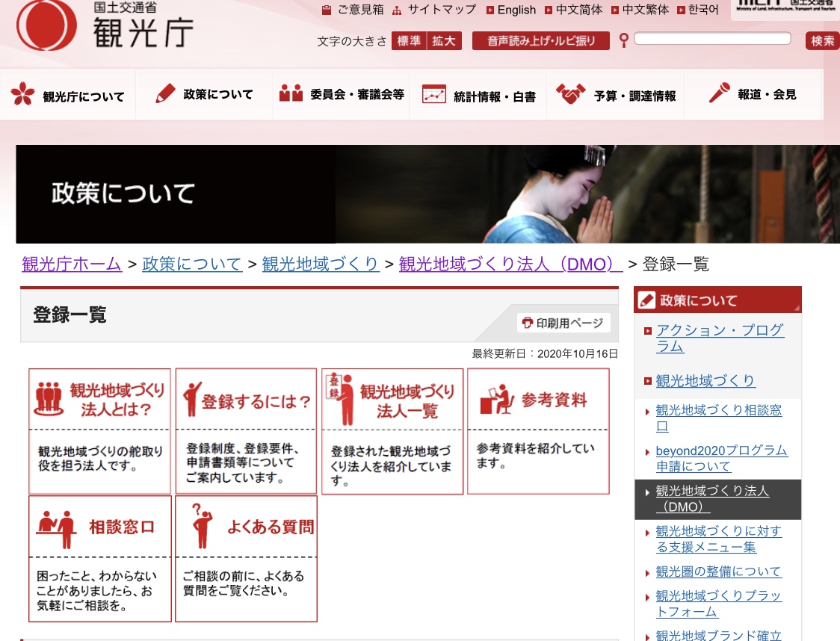The height and width of the screenshot is (641, 840).
Task: Click the printer icon on 印刷用ページ
Action: (528, 323)
